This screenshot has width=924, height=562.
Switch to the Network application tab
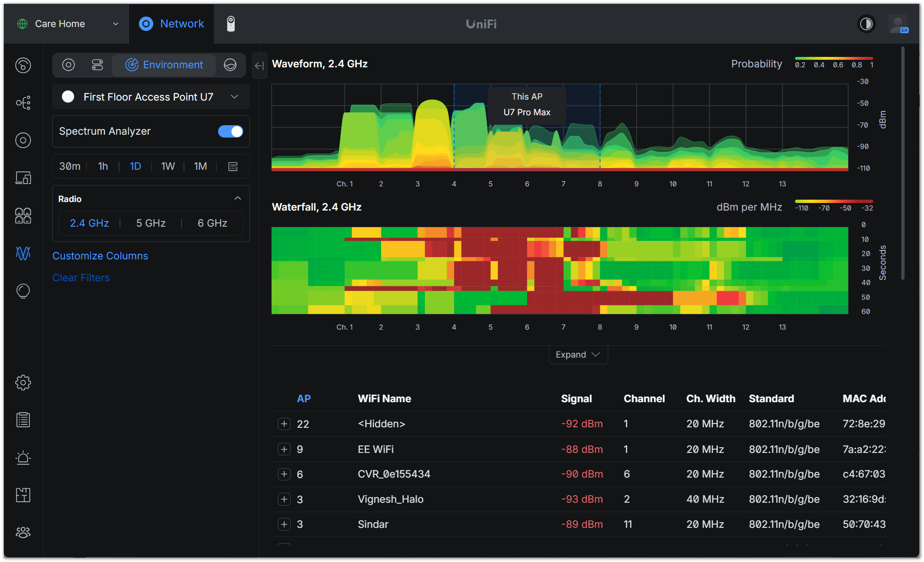(x=171, y=24)
